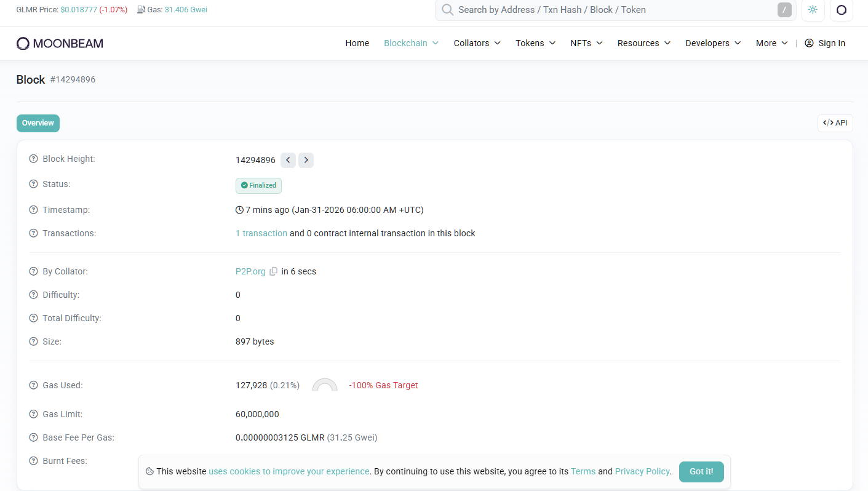This screenshot has width=868, height=491.
Task: Open the P2P.org collator link
Action: click(250, 271)
